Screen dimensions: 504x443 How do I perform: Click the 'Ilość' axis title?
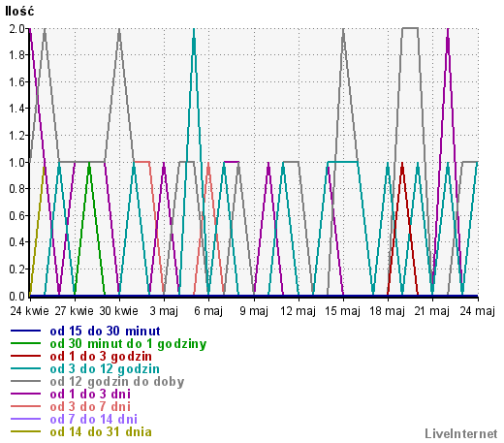[19, 12]
